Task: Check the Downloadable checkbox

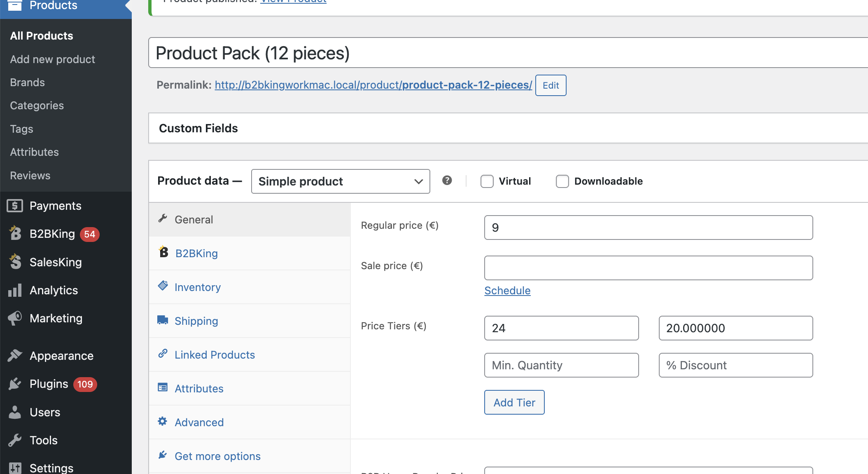Action: [x=562, y=181]
